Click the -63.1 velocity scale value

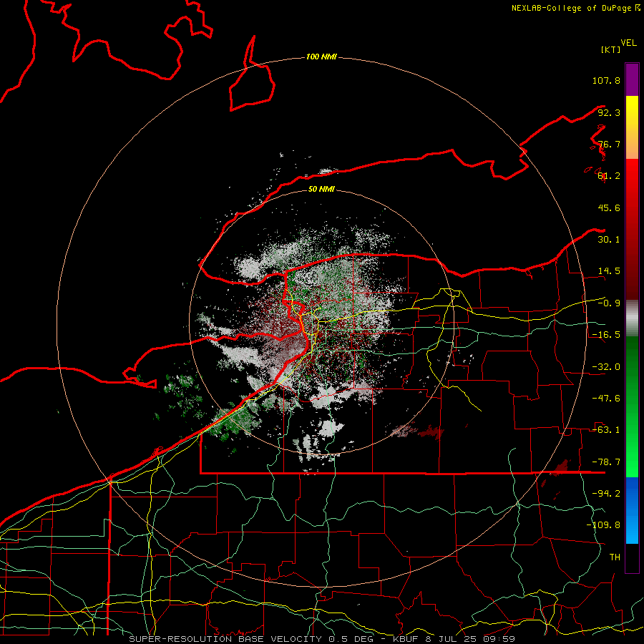606,430
